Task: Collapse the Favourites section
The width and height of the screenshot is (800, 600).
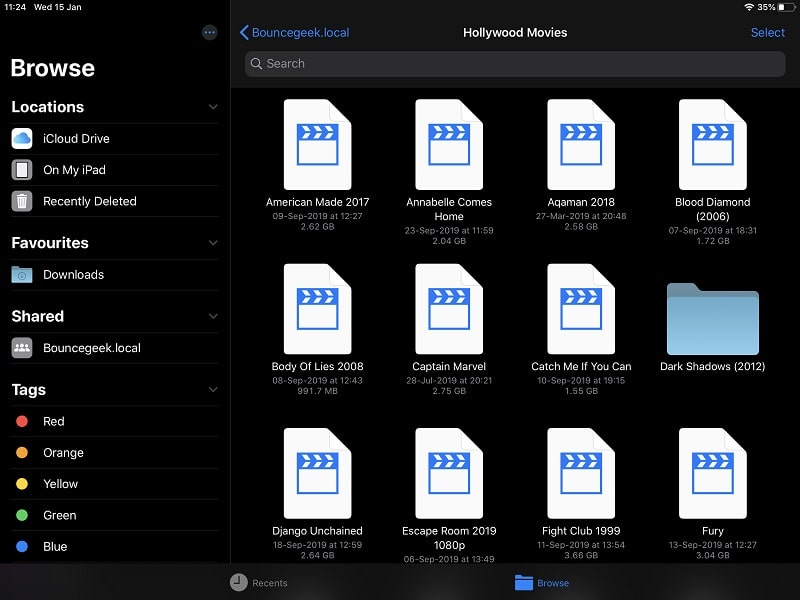Action: click(x=213, y=243)
